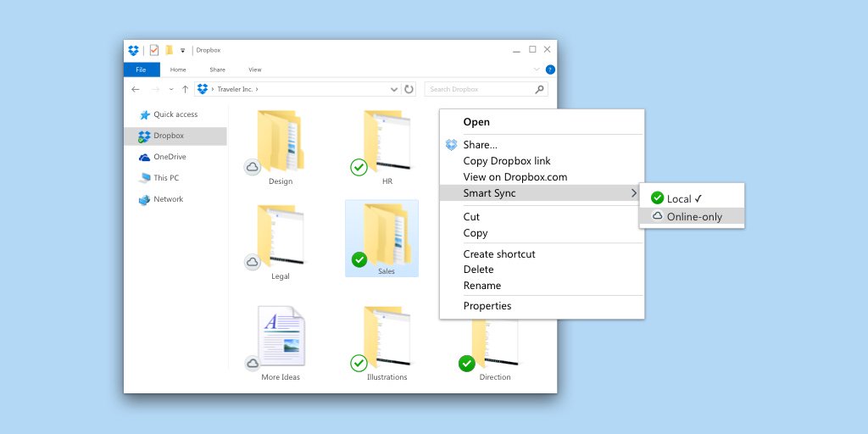Set Smart Sync to Local
This screenshot has width=868, height=434.
click(692, 198)
